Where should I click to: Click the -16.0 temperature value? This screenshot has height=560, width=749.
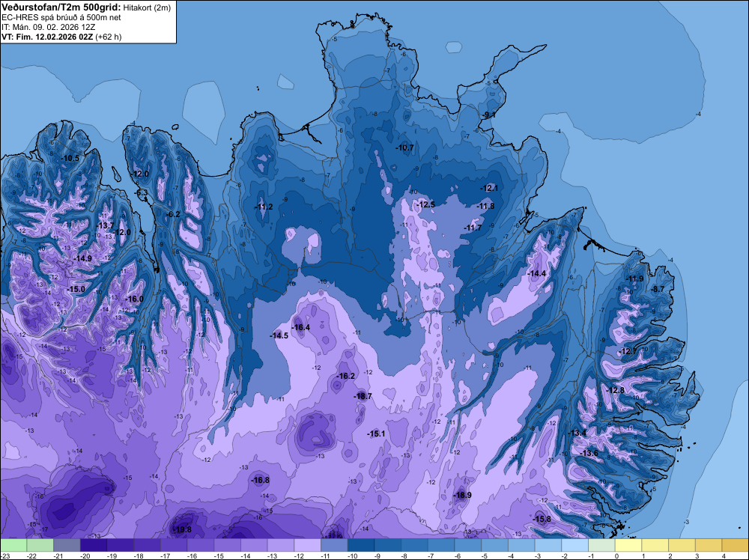click(x=134, y=299)
